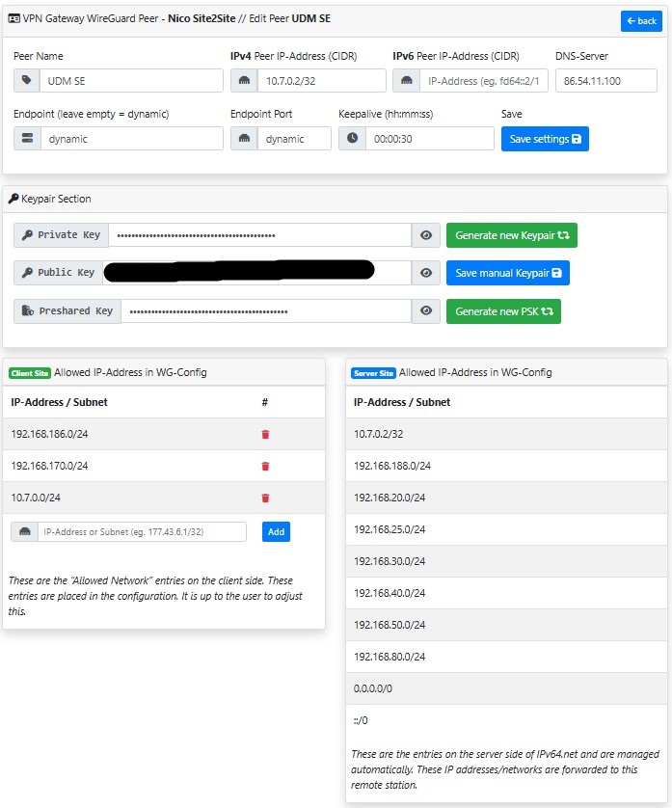
Task: Click the network icon beside IPv4 address
Action: click(244, 81)
